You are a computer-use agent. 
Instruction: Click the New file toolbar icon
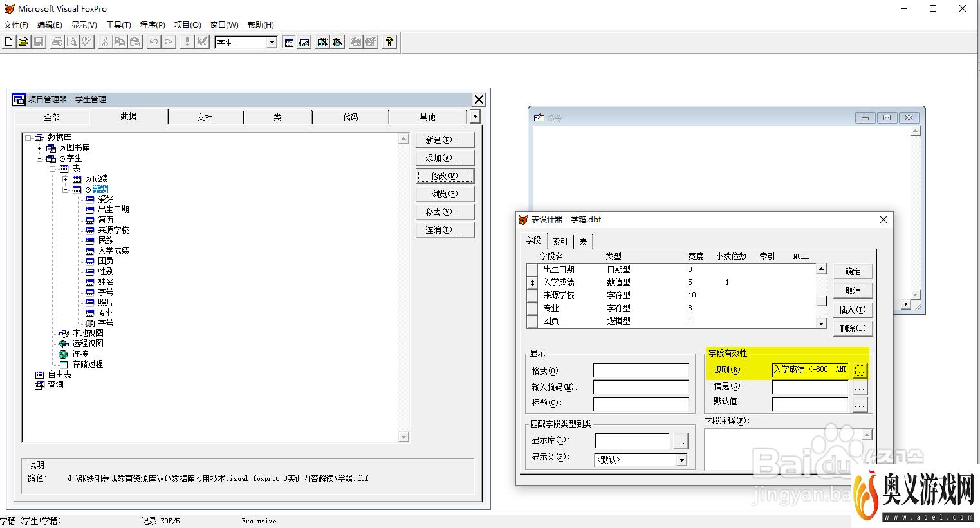click(x=8, y=42)
